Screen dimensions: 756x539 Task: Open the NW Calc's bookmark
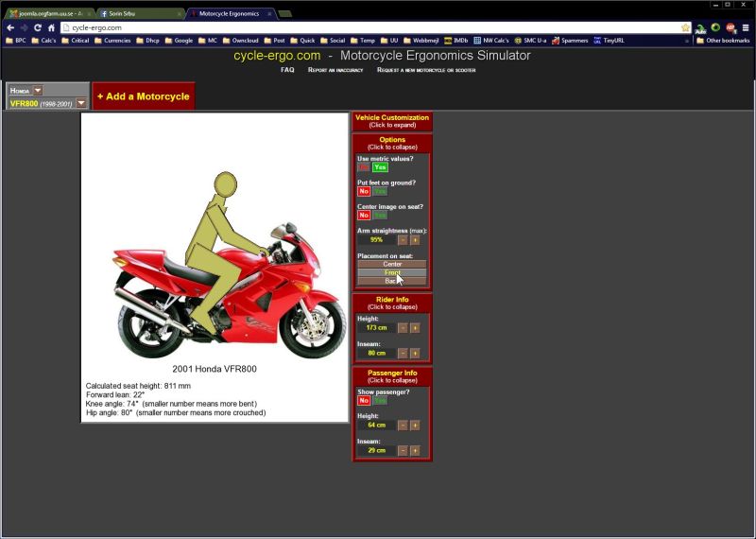(x=490, y=41)
